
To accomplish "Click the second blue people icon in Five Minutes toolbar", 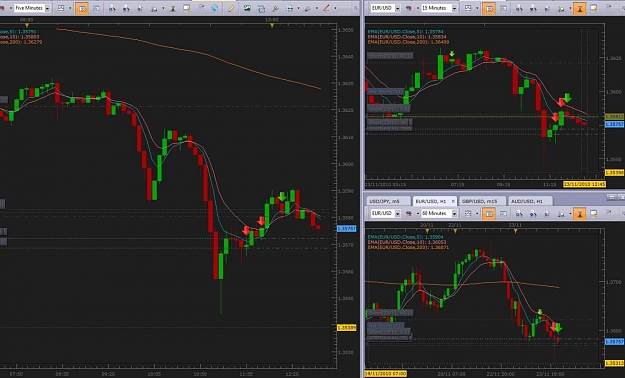I will [126, 8].
